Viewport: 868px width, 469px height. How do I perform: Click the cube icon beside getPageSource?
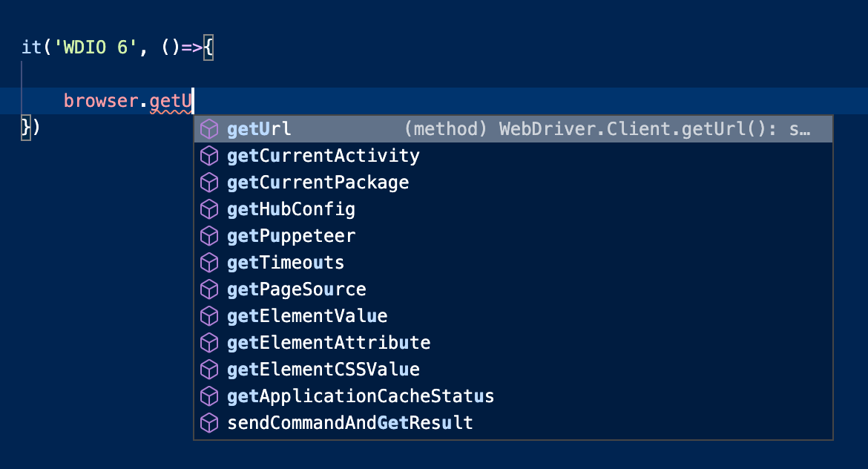[209, 289]
